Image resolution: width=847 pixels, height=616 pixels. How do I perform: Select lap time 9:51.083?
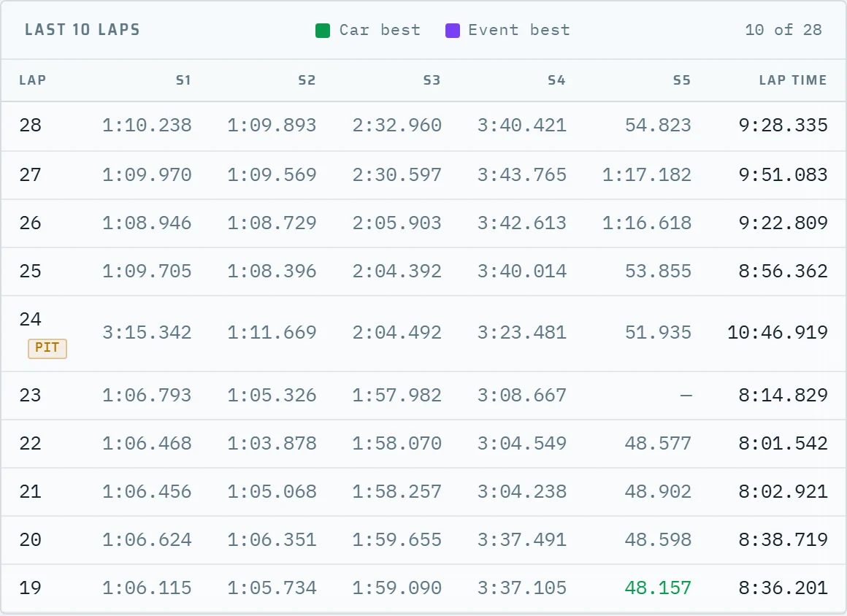(783, 175)
